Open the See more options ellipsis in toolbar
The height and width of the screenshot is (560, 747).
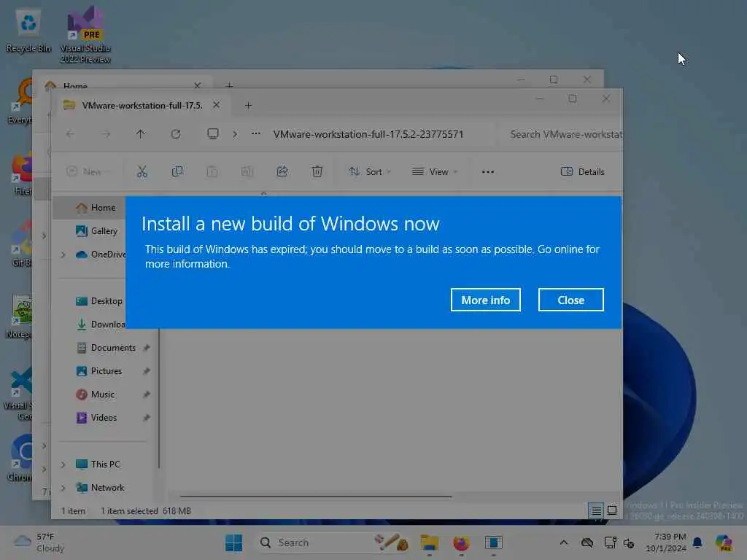[488, 172]
